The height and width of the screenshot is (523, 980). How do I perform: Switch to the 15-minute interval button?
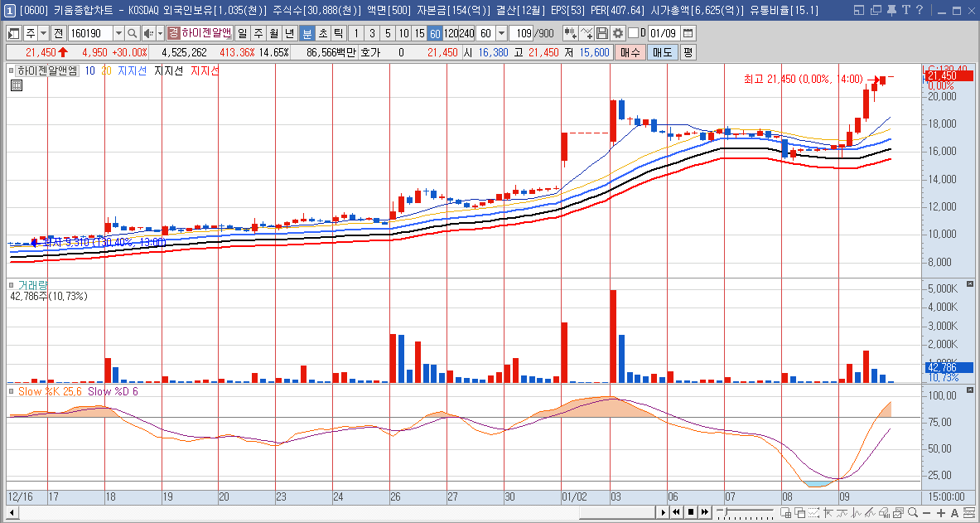point(419,33)
